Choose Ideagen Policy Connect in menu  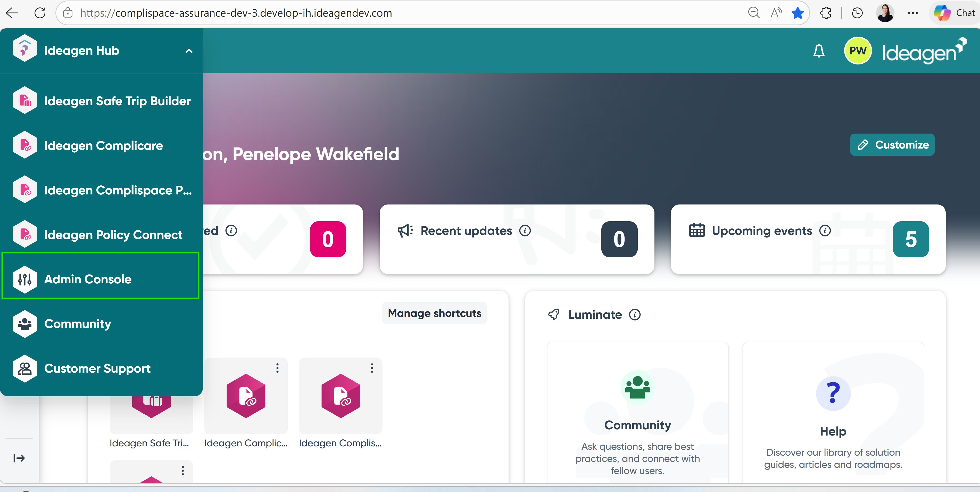101,234
